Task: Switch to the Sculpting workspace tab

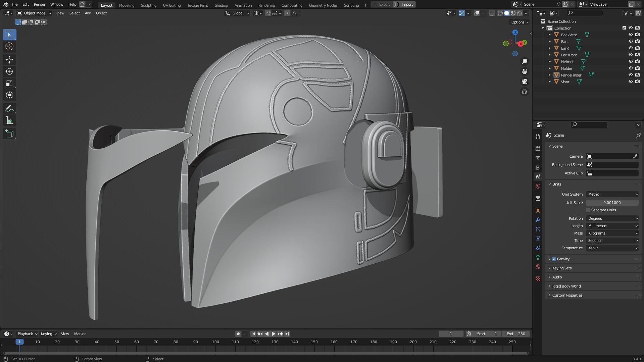Action: [x=149, y=5]
